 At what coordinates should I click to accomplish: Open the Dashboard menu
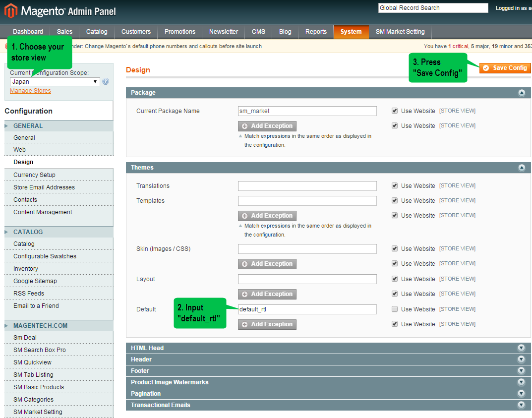[x=28, y=32]
